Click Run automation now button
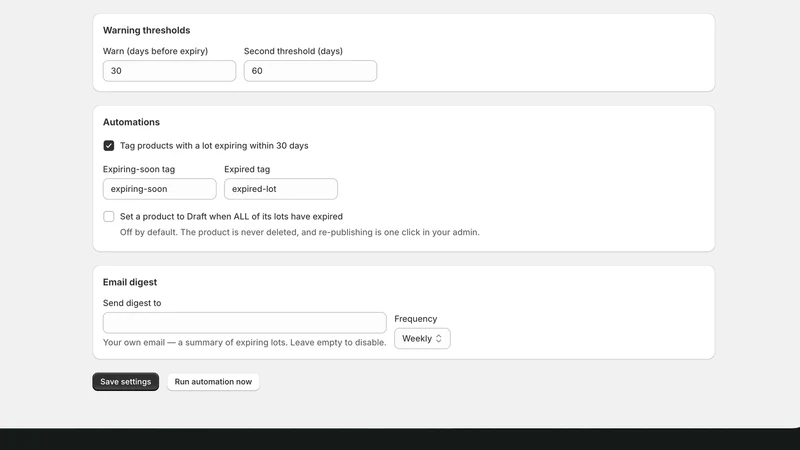 [x=213, y=382]
